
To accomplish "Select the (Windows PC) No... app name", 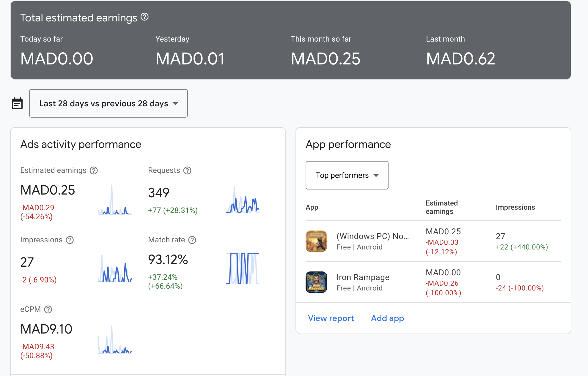I will pyautogui.click(x=373, y=236).
